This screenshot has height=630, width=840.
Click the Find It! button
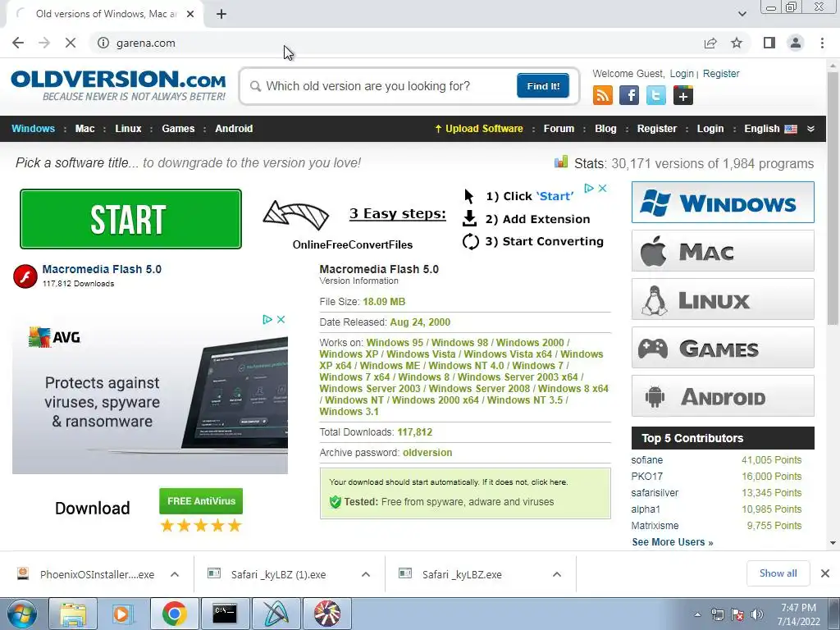(x=543, y=85)
